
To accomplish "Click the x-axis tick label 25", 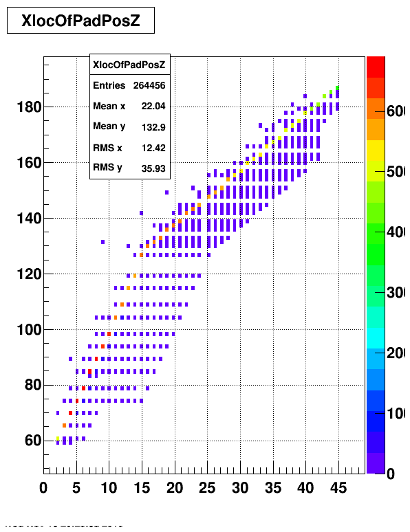I will tap(207, 488).
